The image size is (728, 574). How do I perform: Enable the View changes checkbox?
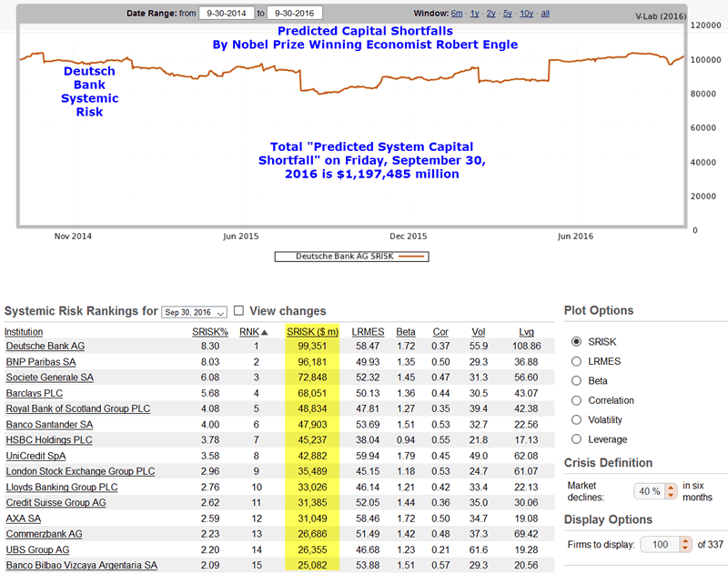pyautogui.click(x=238, y=311)
